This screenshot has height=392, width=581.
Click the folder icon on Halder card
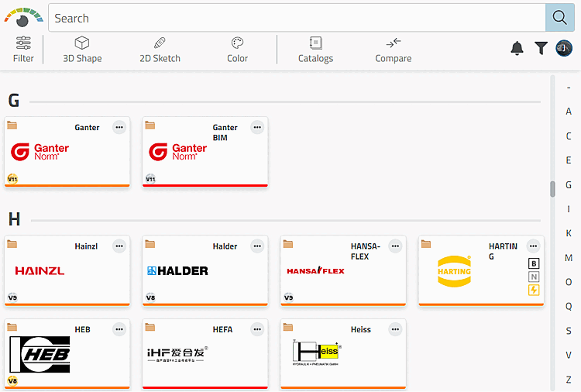tap(150, 244)
